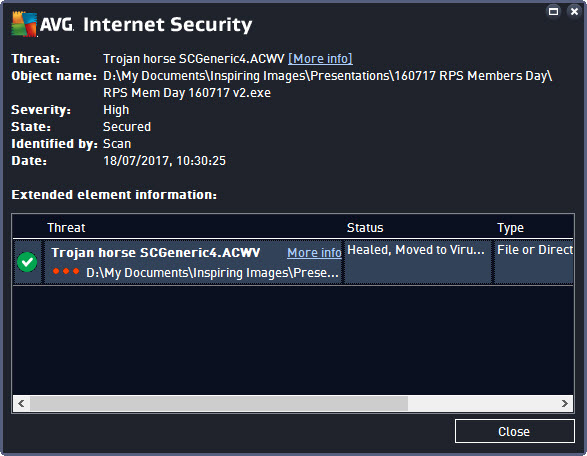Close dialog with the X icon
Image resolution: width=587 pixels, height=456 pixels.
(x=574, y=11)
